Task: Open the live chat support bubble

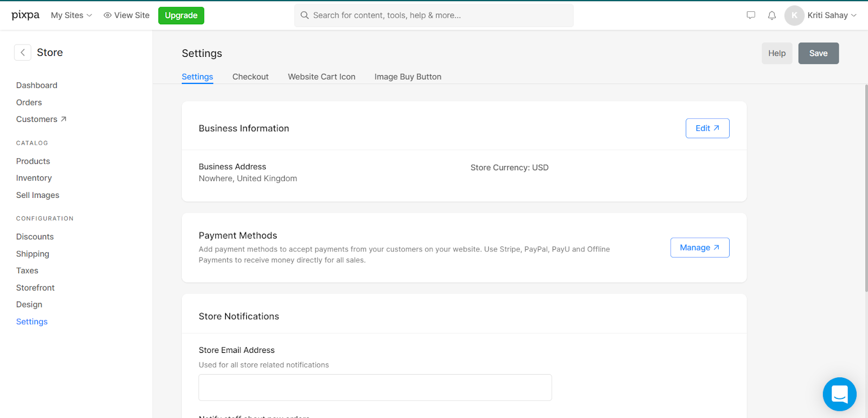Action: tap(839, 394)
